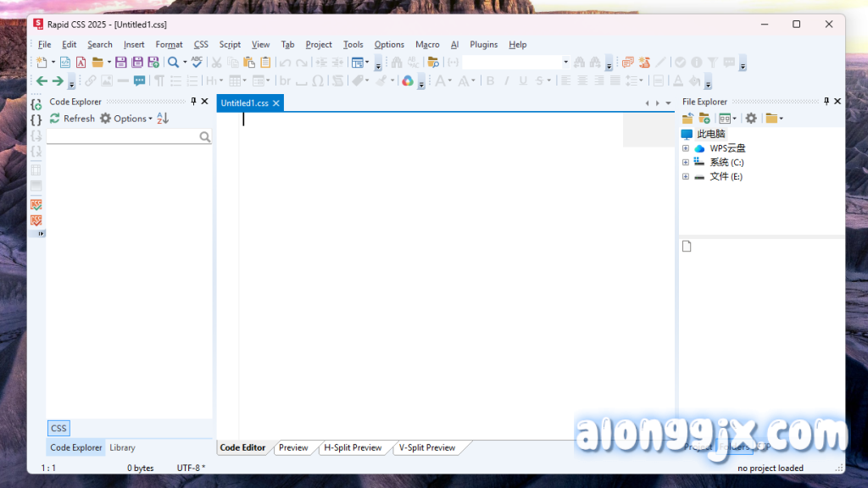Screen dimensions: 868x488
Task: Click the new CSS rule braces icon
Action: pos(36,105)
